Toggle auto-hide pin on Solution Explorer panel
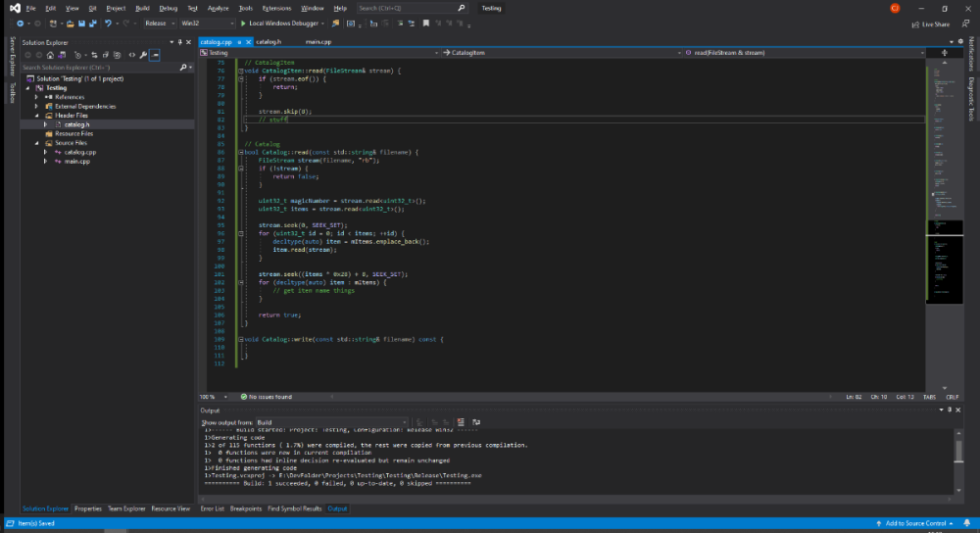Screen dimensions: 980x533 pyautogui.click(x=180, y=43)
